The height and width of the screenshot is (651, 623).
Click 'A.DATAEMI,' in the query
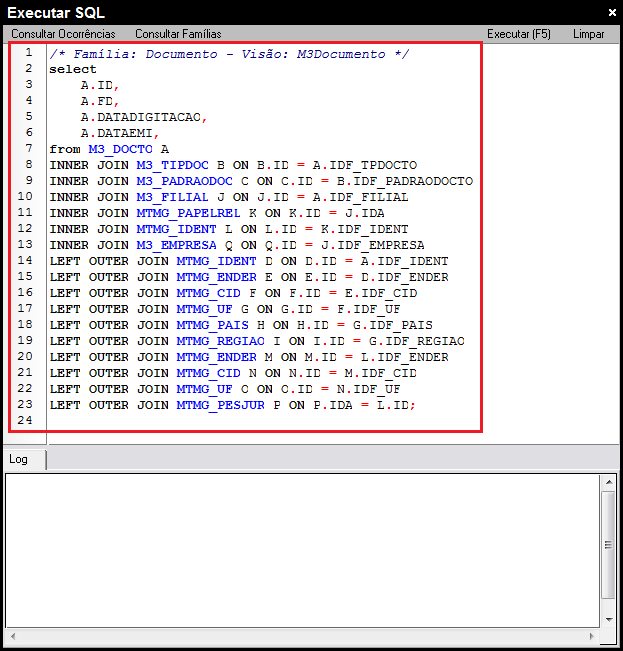point(120,133)
